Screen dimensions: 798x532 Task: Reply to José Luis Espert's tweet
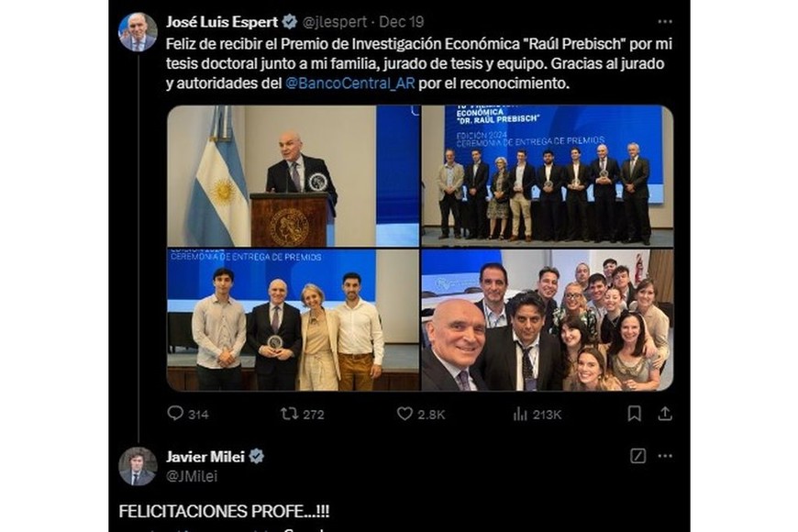(175, 414)
